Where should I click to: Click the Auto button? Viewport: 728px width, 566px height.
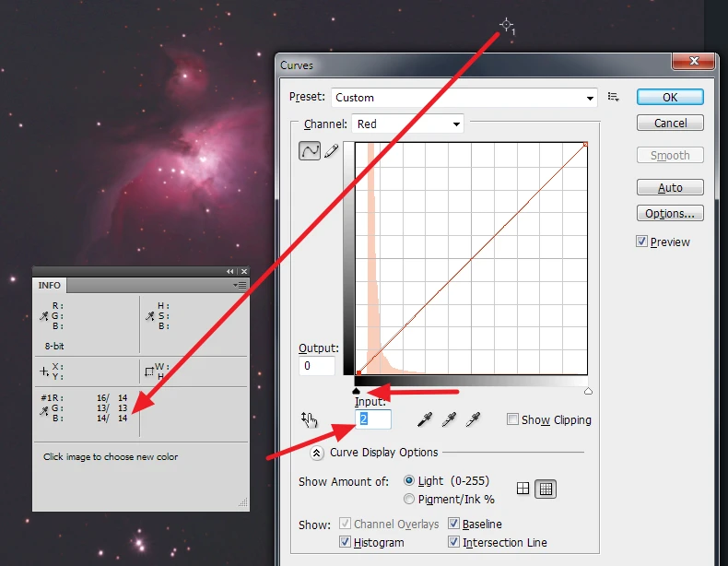670,187
